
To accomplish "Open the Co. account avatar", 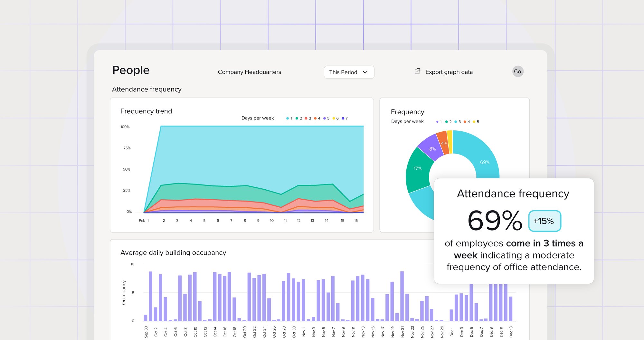I will click(518, 71).
